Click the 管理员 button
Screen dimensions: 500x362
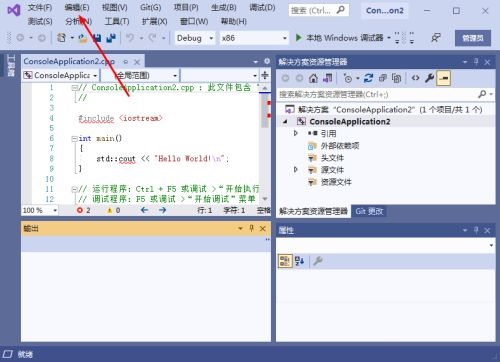pos(473,38)
